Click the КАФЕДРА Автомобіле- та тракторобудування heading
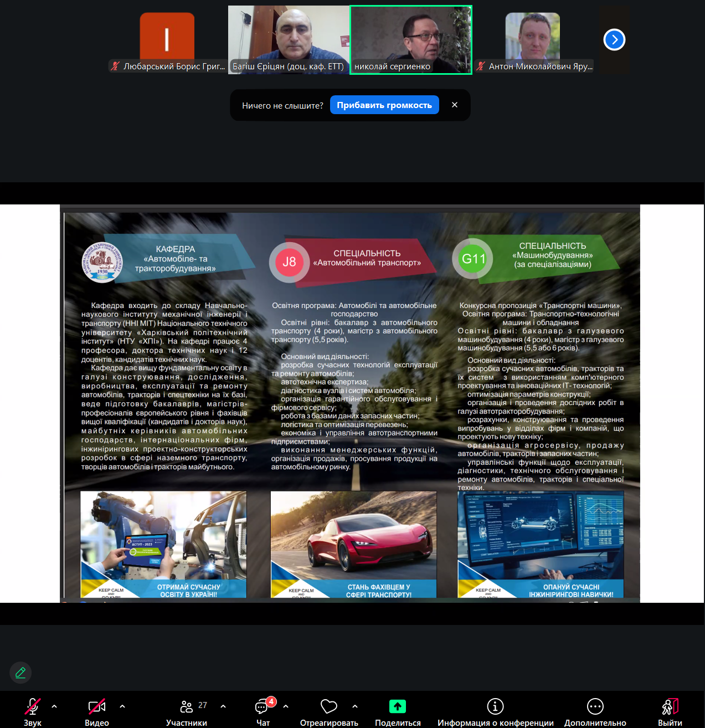The image size is (705, 728). tap(176, 259)
